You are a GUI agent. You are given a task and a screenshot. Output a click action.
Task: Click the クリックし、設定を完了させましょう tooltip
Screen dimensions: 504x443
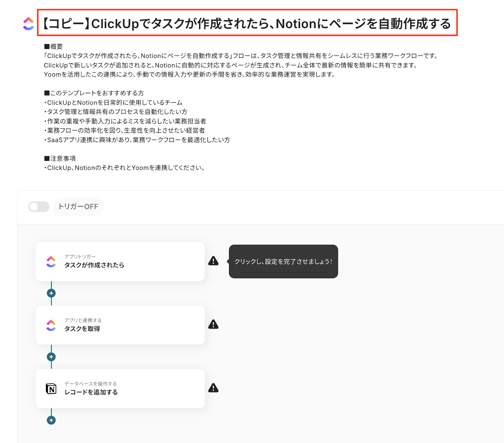pyautogui.click(x=283, y=262)
